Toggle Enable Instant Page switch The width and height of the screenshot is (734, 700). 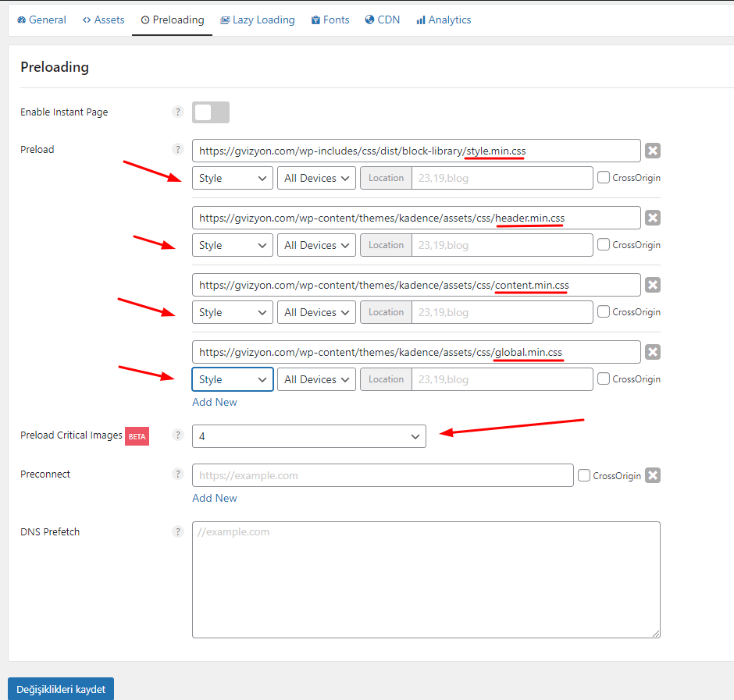tap(211, 112)
